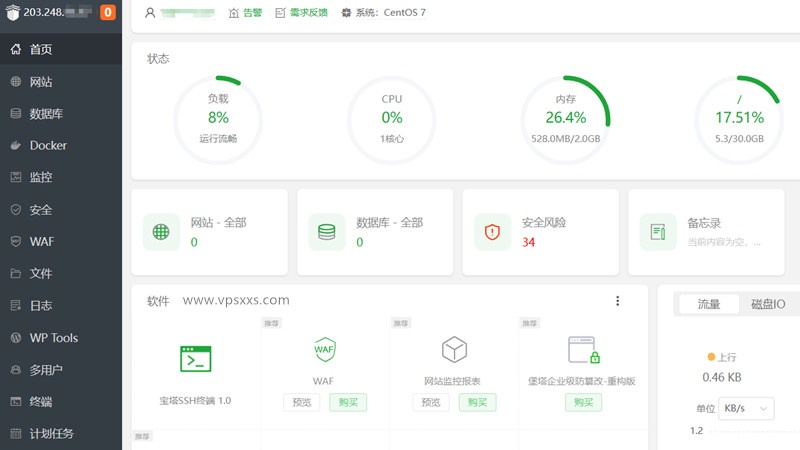Click the 网站 globe sidebar icon
The height and width of the screenshot is (450, 800).
click(x=16, y=81)
